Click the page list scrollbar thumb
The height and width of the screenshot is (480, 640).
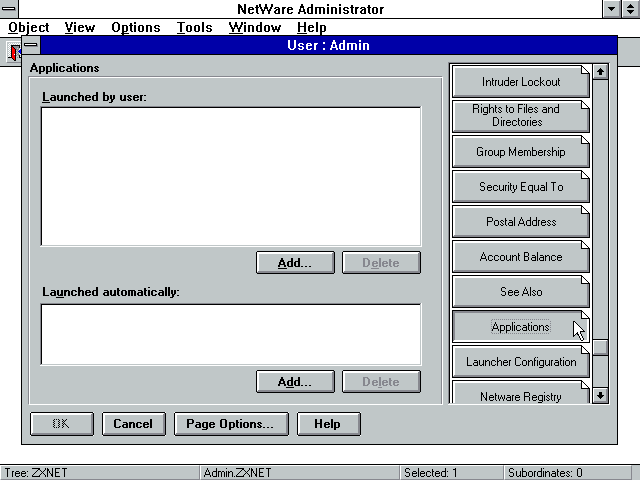[600, 347]
